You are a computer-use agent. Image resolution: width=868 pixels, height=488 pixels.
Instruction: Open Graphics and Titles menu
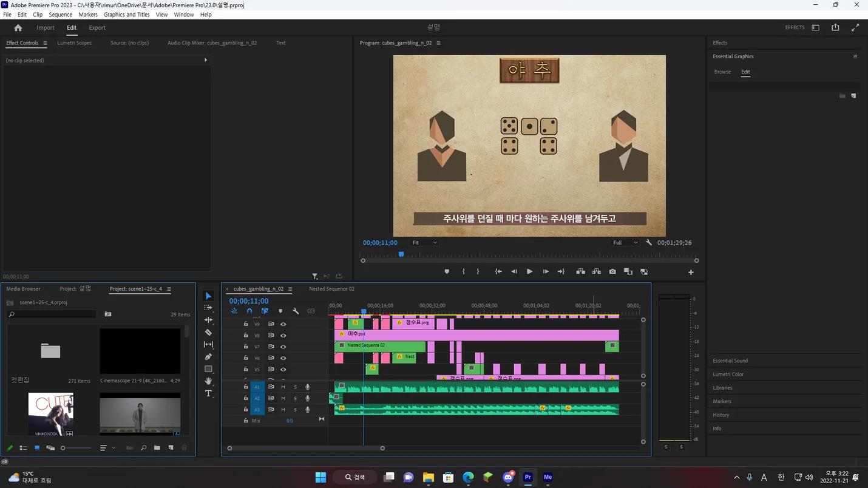tap(127, 15)
